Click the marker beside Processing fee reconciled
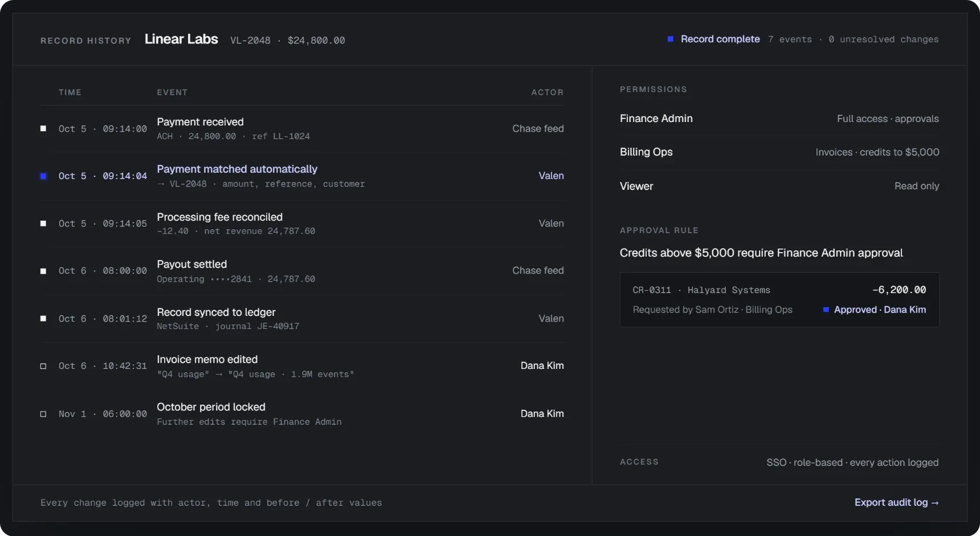 (43, 224)
